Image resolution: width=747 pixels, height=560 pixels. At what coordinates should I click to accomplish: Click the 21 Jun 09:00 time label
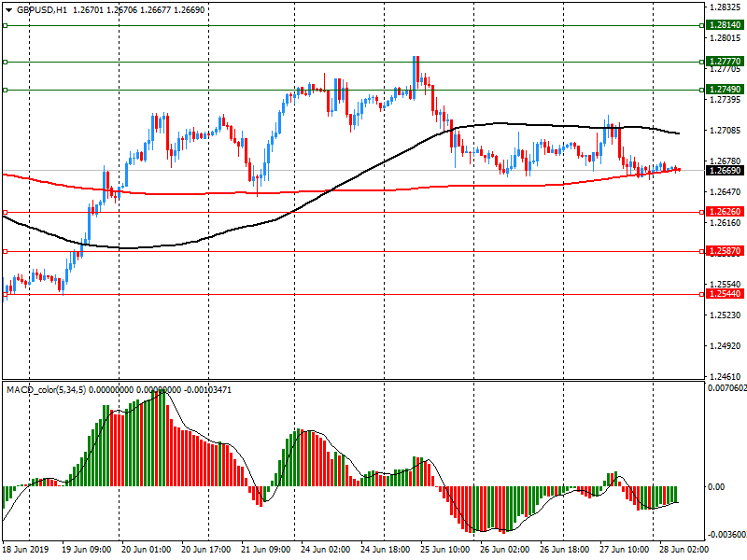265,549
